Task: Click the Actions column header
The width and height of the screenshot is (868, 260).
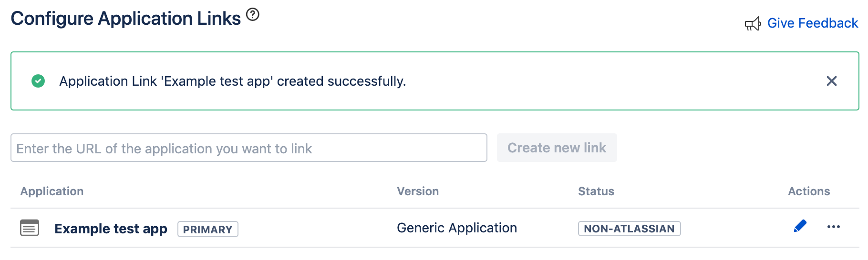Action: pos(809,191)
